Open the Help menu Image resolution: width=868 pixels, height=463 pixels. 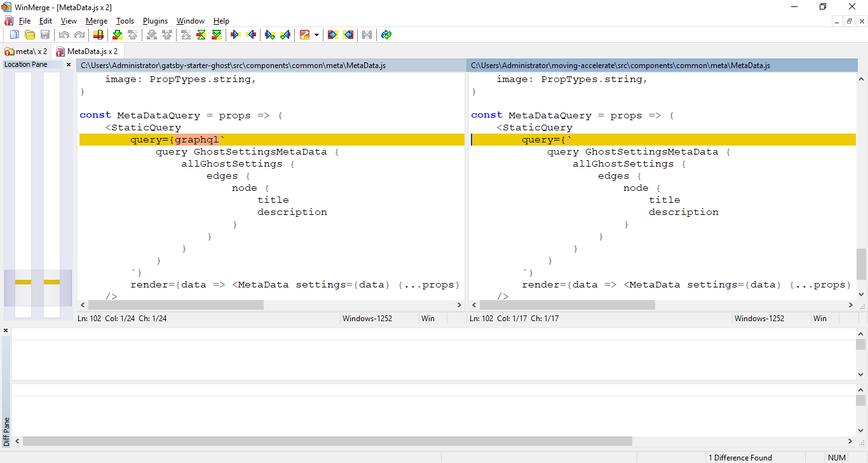click(221, 21)
